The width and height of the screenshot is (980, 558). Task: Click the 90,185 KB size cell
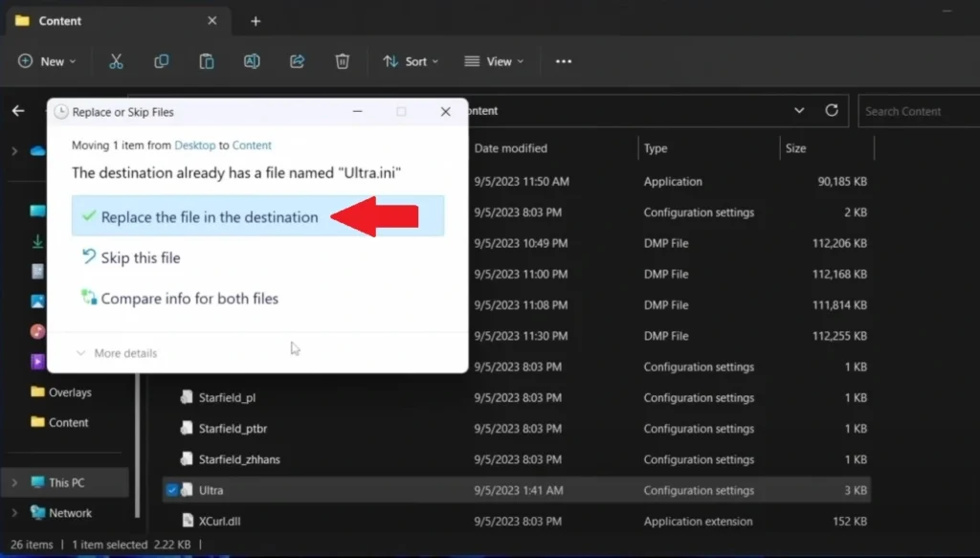(842, 181)
